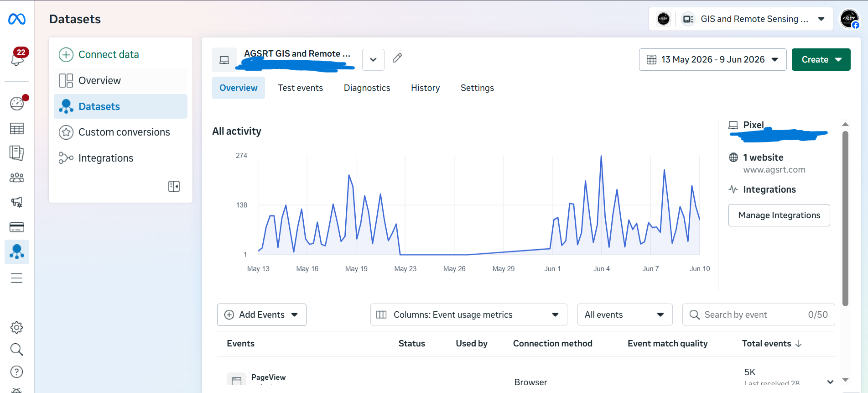Open the GIS and Remote Sensing account dropdown
The image size is (868, 393).
[x=741, y=19]
